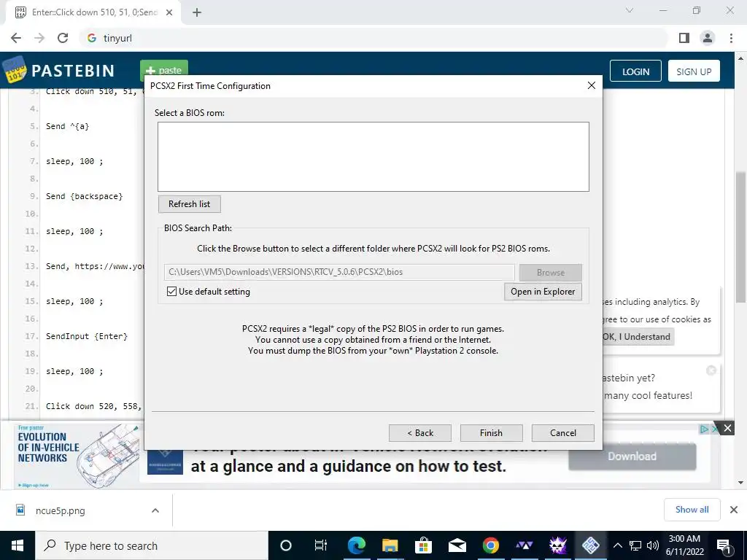Accept cookies with OK, I Understand
747x560 pixels.
tap(636, 337)
